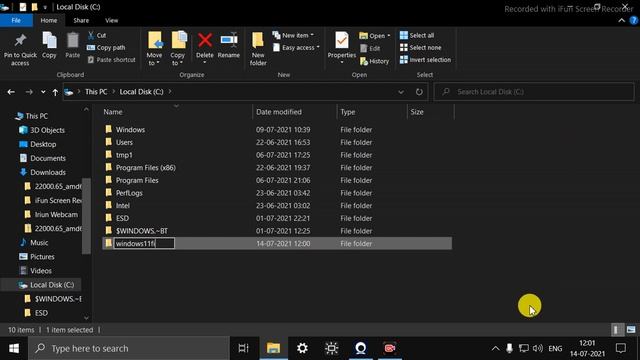
Task: Go up one folder level
Action: pos(55,92)
